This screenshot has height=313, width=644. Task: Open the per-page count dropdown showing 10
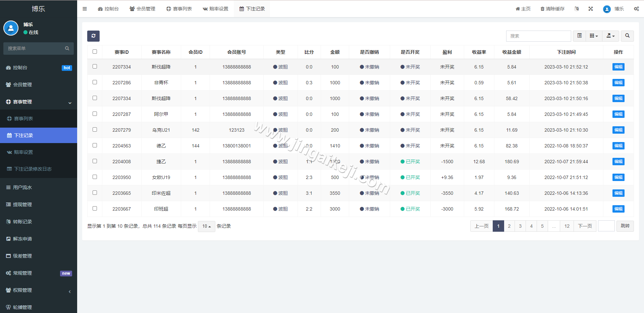click(206, 226)
